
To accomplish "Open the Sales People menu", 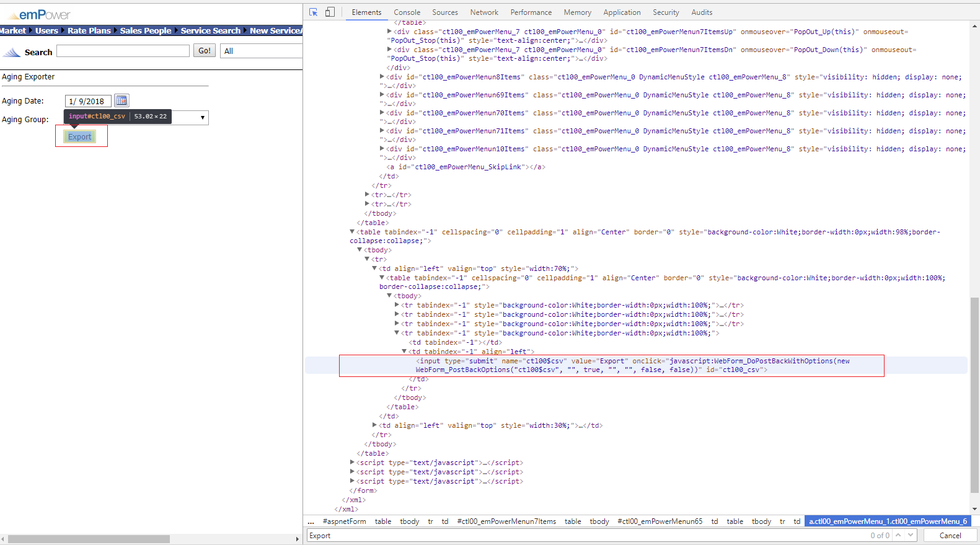I will point(146,30).
